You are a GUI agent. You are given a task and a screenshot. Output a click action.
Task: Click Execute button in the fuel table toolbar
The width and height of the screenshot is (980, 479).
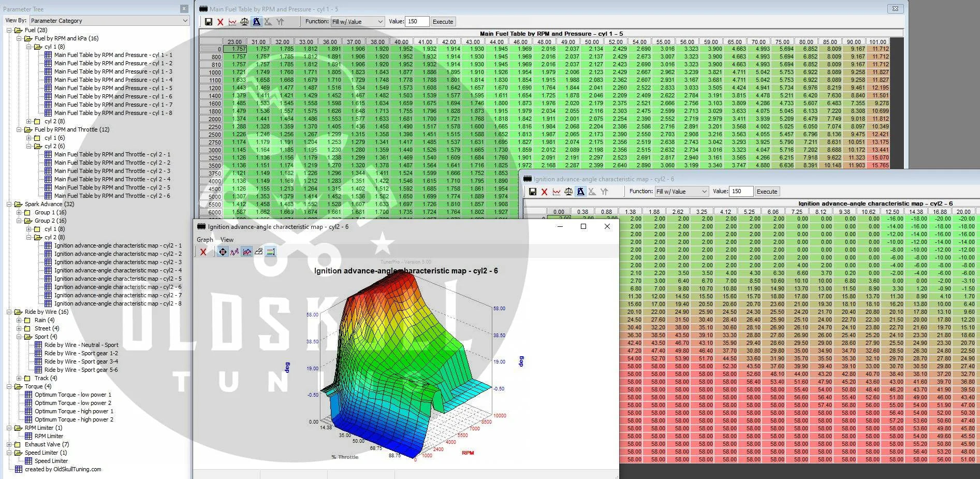(443, 22)
